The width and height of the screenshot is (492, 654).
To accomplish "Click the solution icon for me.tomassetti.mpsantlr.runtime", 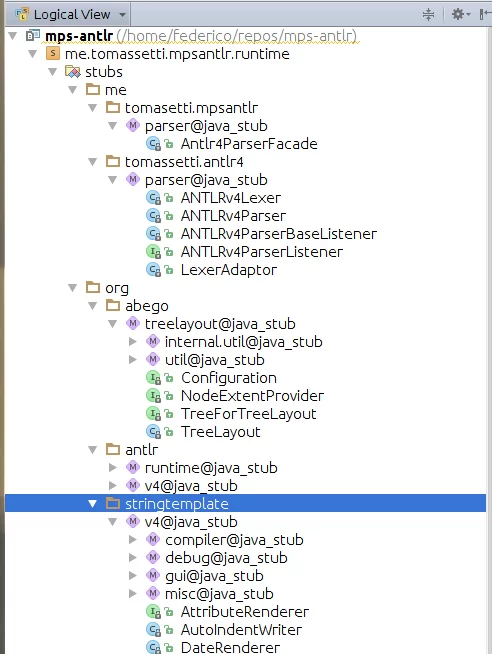I will (53, 53).
